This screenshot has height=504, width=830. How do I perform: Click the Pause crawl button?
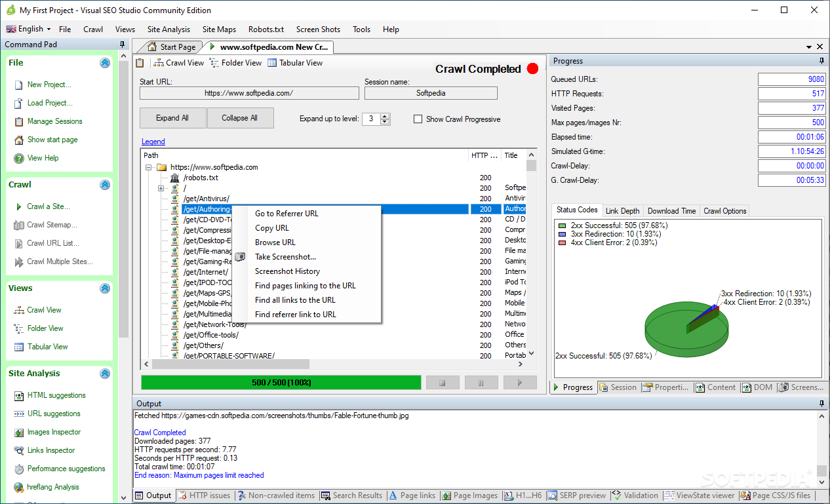coord(481,382)
